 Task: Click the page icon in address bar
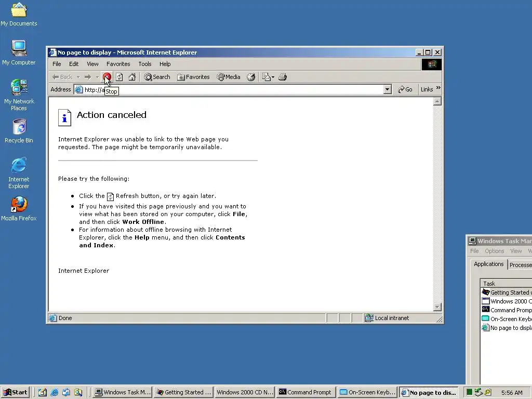[79, 89]
